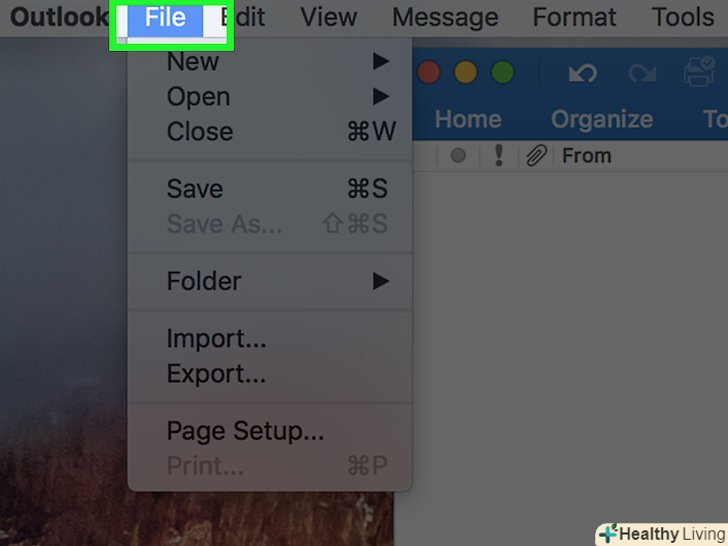Sort by read status dot column
The height and width of the screenshot is (546, 728).
458,155
